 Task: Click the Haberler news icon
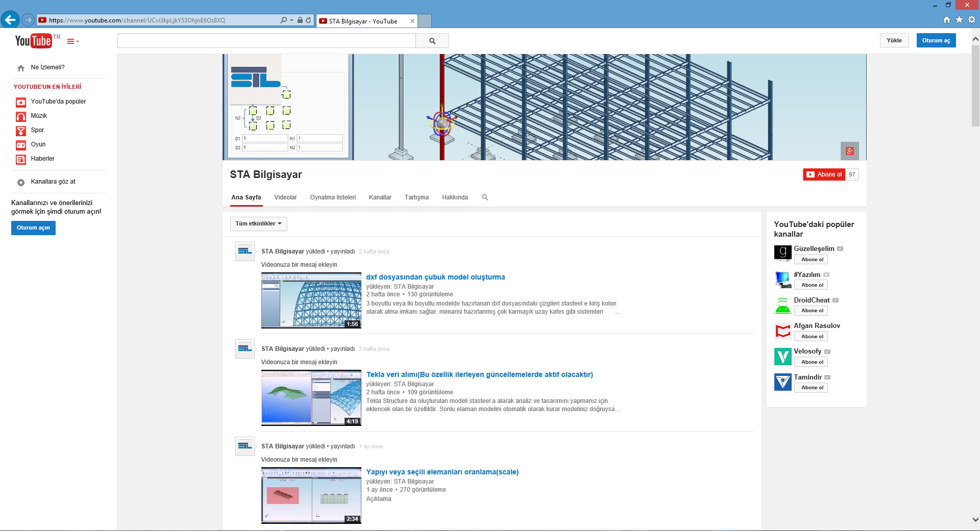21,159
